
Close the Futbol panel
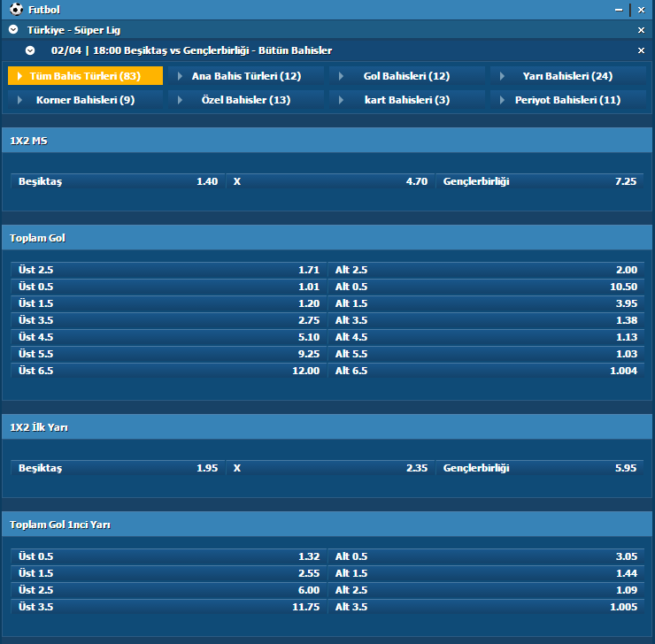click(x=641, y=10)
